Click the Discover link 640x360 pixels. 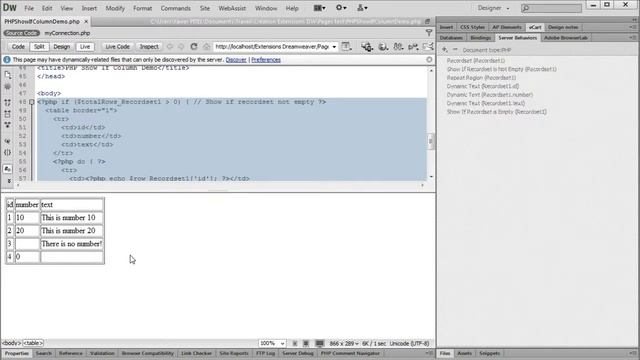pyautogui.click(x=236, y=60)
